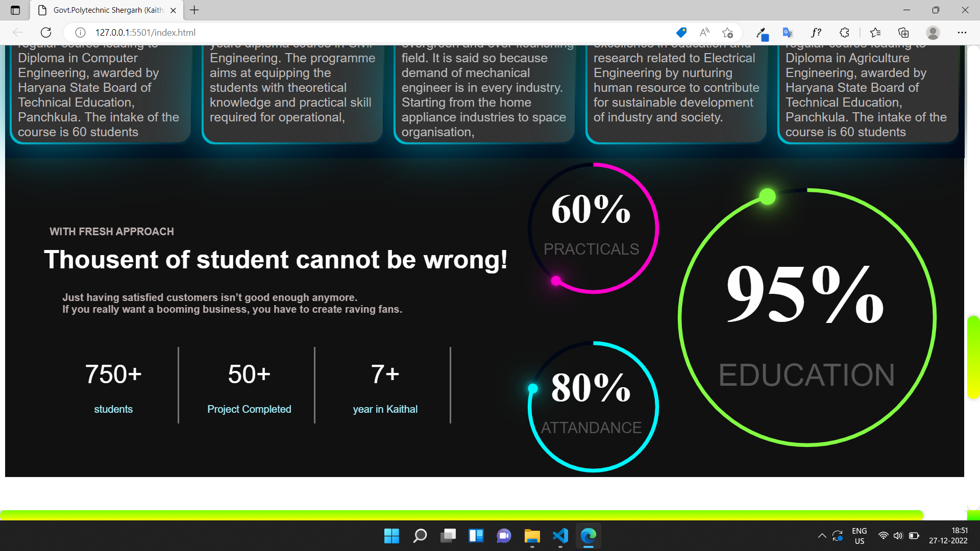The image size is (980, 551).
Task: Add this page to favorites star
Action: coord(727,33)
